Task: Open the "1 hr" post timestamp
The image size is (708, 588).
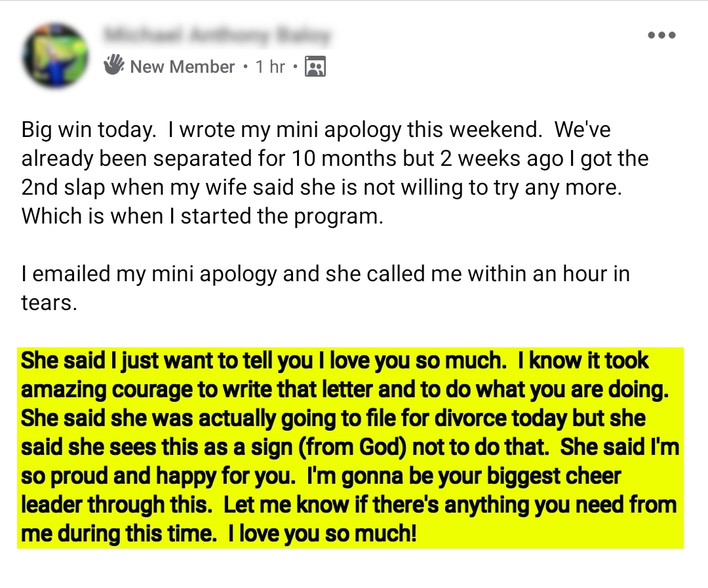Action: (270, 67)
